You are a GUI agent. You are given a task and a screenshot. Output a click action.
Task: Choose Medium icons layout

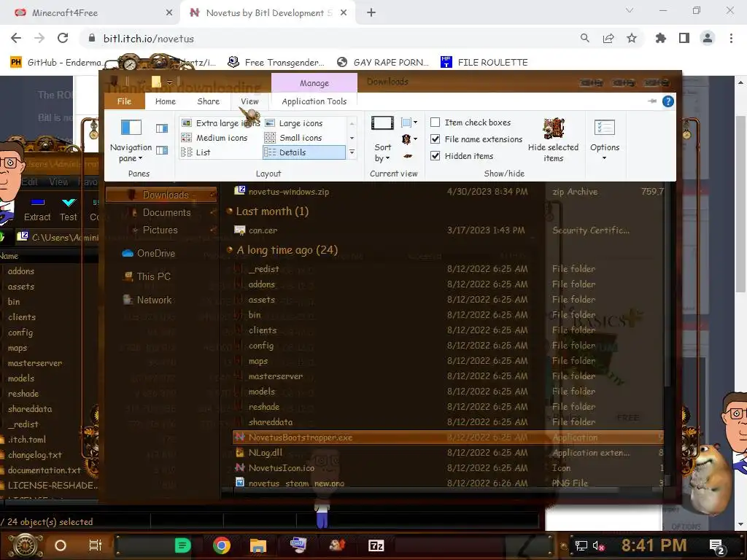pyautogui.click(x=215, y=138)
